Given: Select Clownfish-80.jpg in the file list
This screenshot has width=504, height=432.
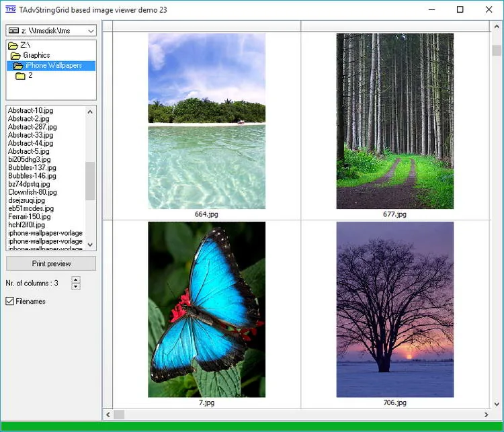Looking at the screenshot, I should [x=32, y=192].
